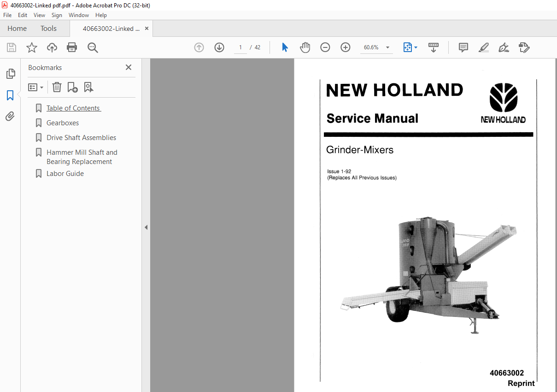Screen dimensions: 557x392
Task: Click the Table of Contents bookmark ribbon icon
Action: (39, 108)
